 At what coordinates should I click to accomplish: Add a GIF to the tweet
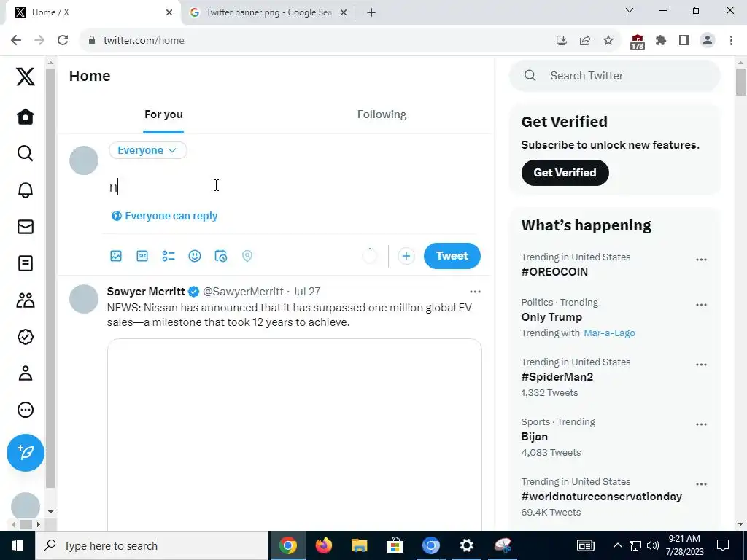tap(142, 256)
